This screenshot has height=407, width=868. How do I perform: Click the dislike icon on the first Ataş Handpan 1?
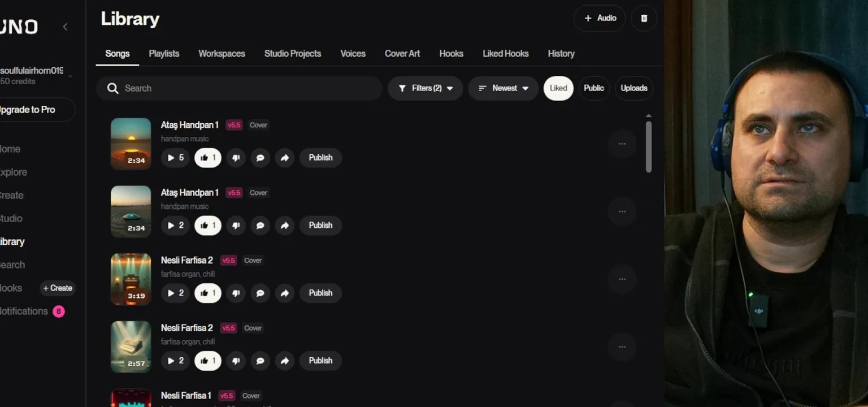click(236, 158)
